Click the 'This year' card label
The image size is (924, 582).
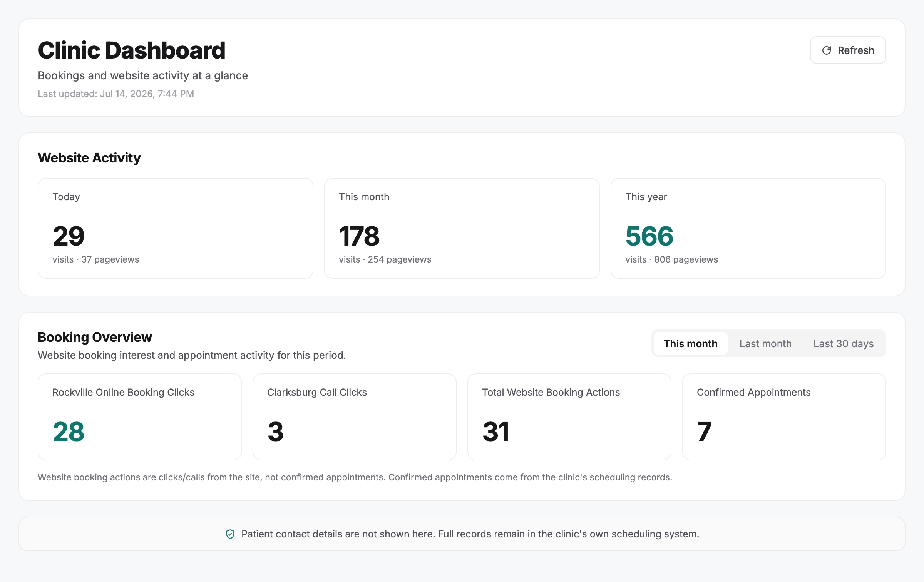(646, 197)
